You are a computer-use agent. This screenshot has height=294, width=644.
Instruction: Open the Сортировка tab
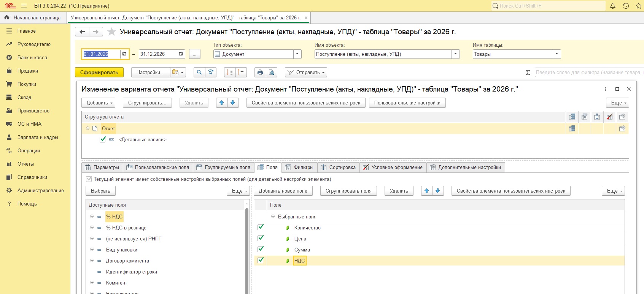(x=338, y=167)
